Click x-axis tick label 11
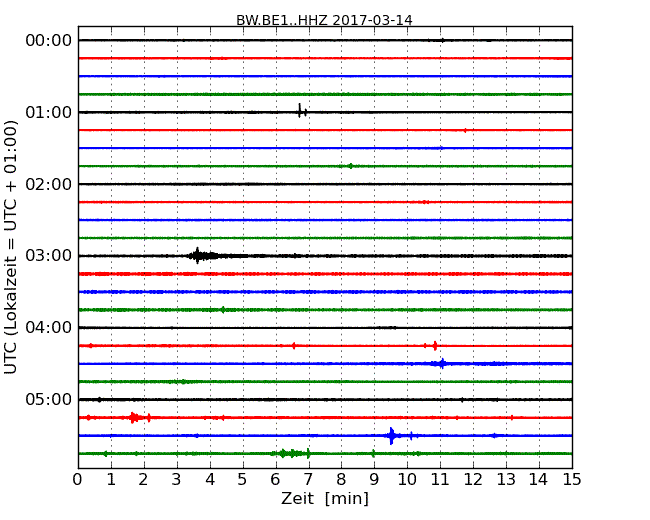The image size is (650, 520). [440, 480]
